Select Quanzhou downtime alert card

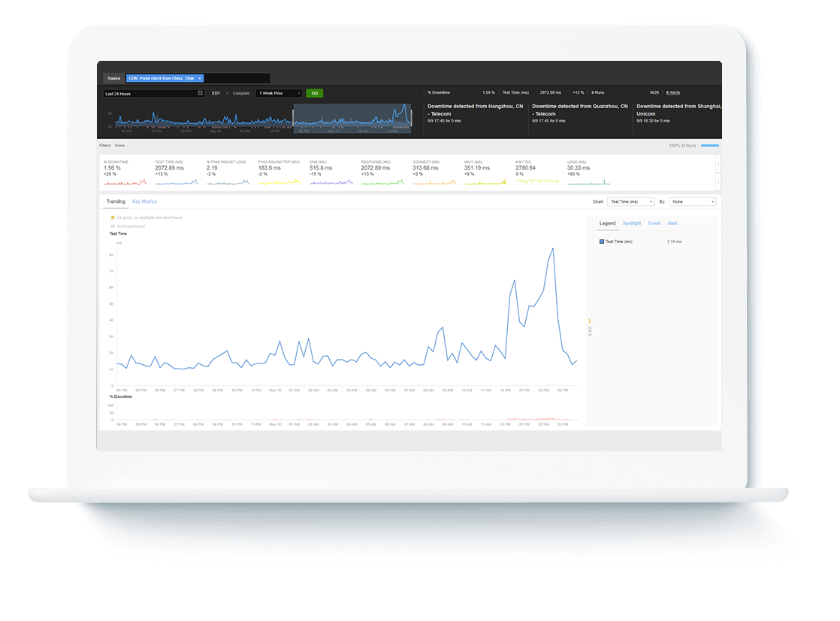tap(579, 113)
